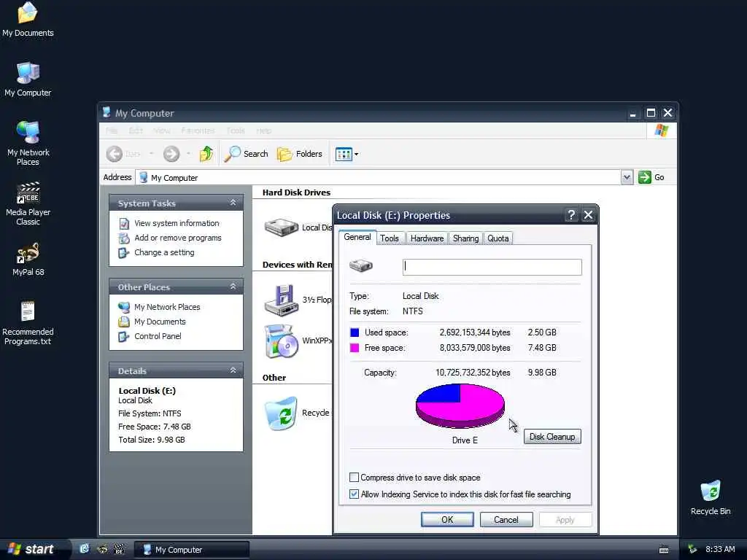Select the 3½ Floppy drive icon
Image resolution: width=747 pixels, height=560 pixels.
point(281,300)
